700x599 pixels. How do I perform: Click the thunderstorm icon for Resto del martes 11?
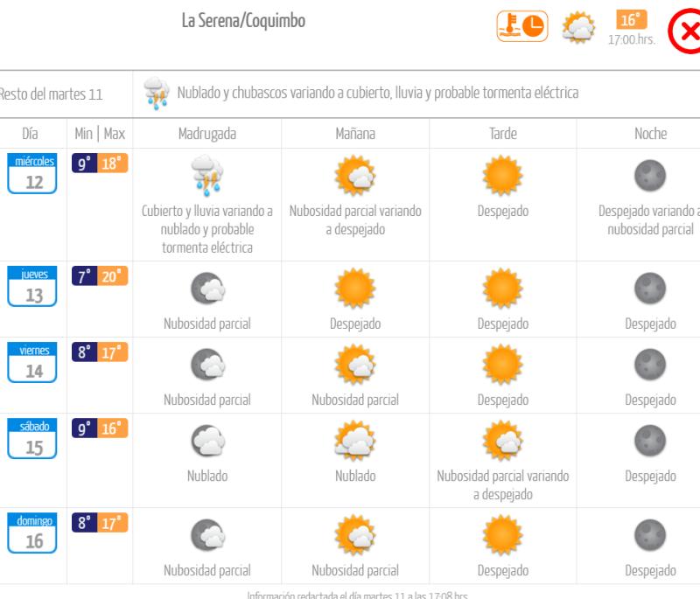pos(157,94)
